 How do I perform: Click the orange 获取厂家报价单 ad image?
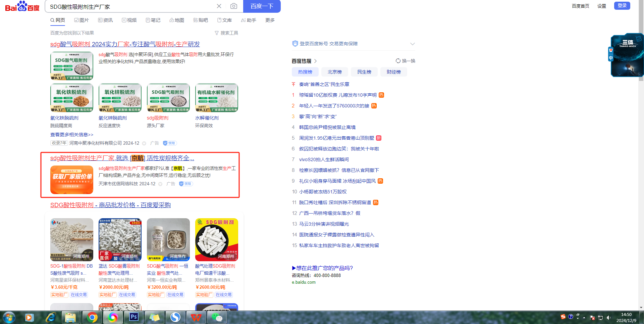pos(72,180)
